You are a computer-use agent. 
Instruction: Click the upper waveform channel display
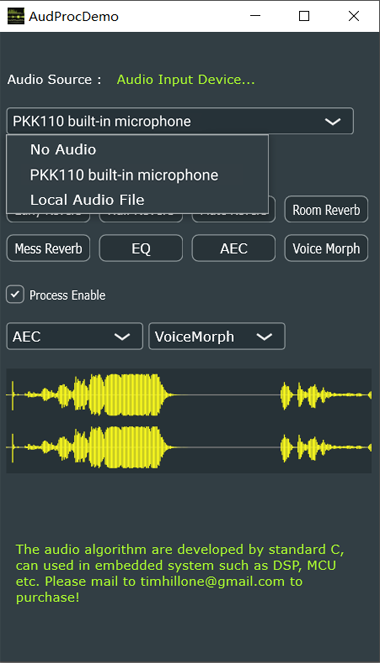189,395
